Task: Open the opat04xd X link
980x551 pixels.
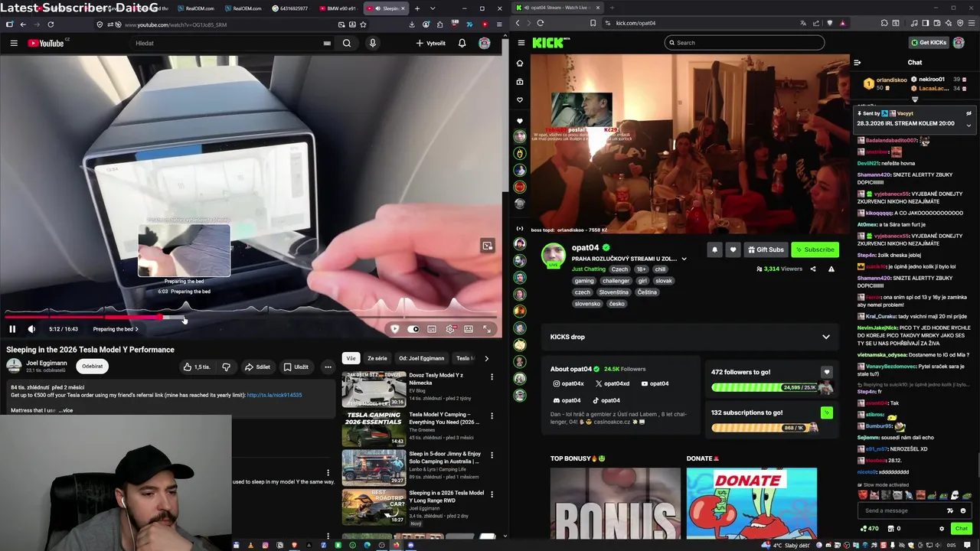Action: click(x=612, y=383)
